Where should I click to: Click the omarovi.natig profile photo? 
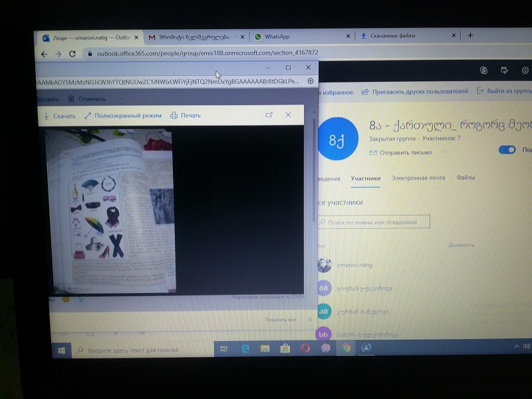click(325, 265)
